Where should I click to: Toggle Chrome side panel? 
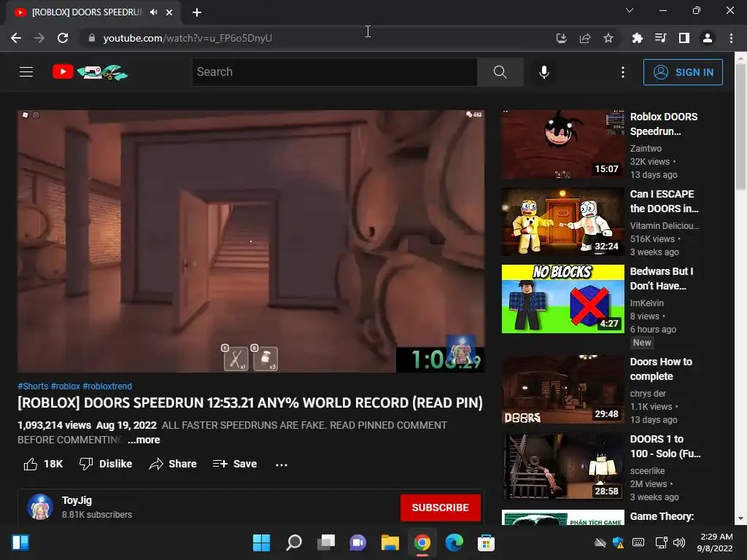(684, 38)
